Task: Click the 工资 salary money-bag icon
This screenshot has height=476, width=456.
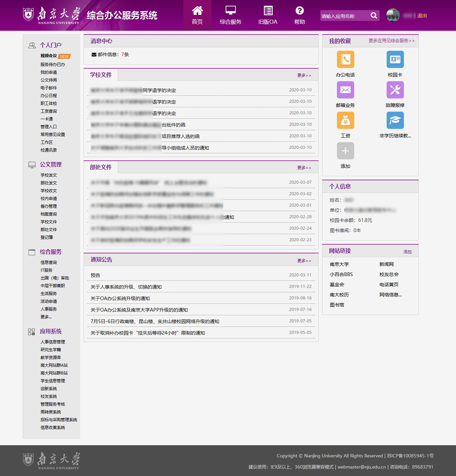Action: pos(345,120)
